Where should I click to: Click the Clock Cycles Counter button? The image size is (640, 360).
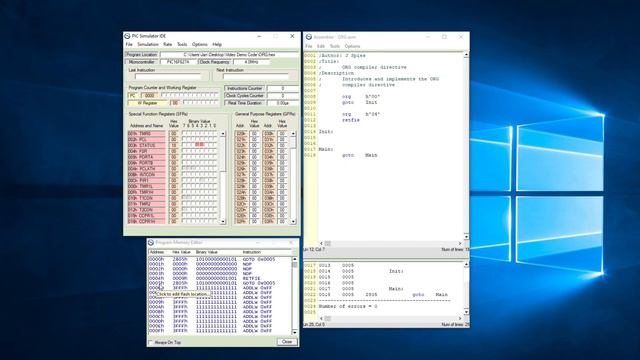click(x=244, y=96)
